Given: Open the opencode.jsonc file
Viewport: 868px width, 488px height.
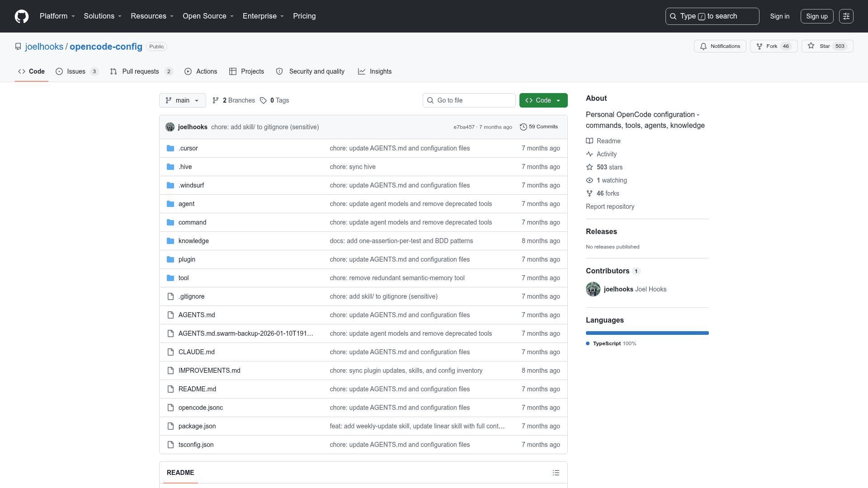Looking at the screenshot, I should tap(201, 408).
